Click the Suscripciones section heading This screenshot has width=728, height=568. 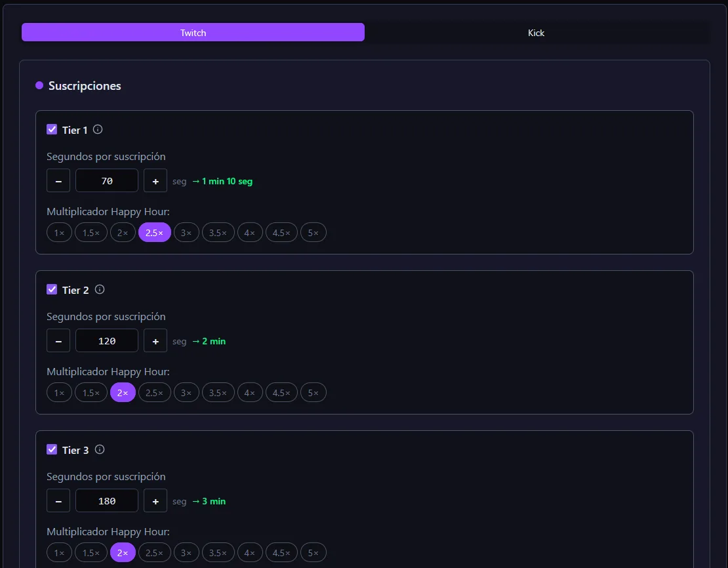(85, 86)
